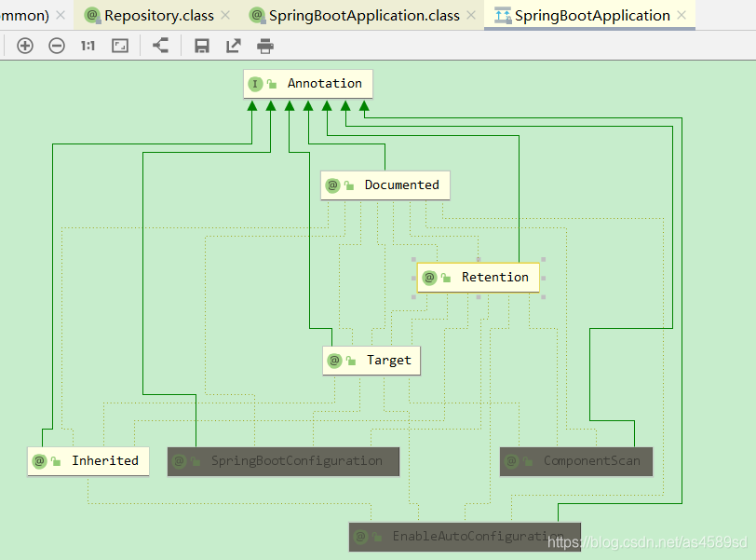Click the @ icon on EnableAutoConfiguration node
This screenshot has width=756, height=560.
click(360, 537)
